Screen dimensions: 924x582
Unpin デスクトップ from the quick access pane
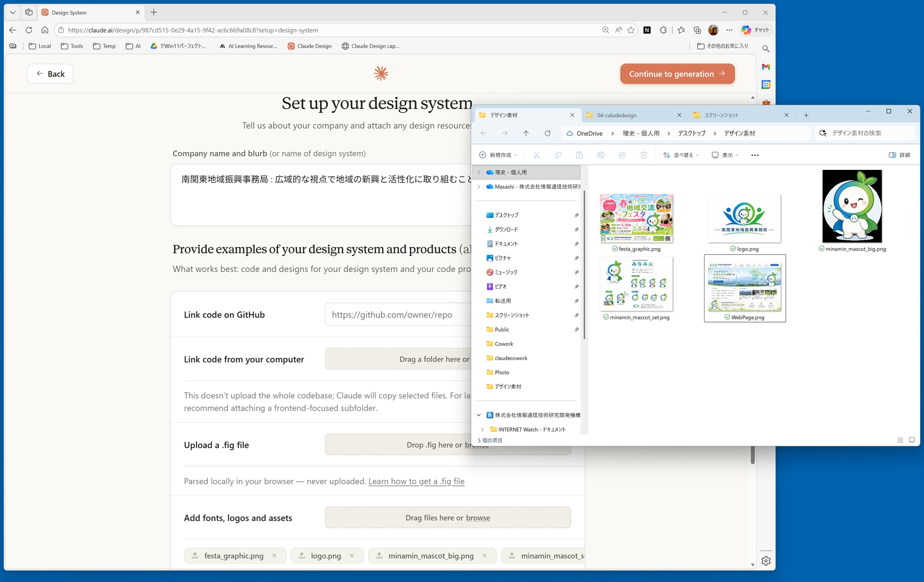577,215
